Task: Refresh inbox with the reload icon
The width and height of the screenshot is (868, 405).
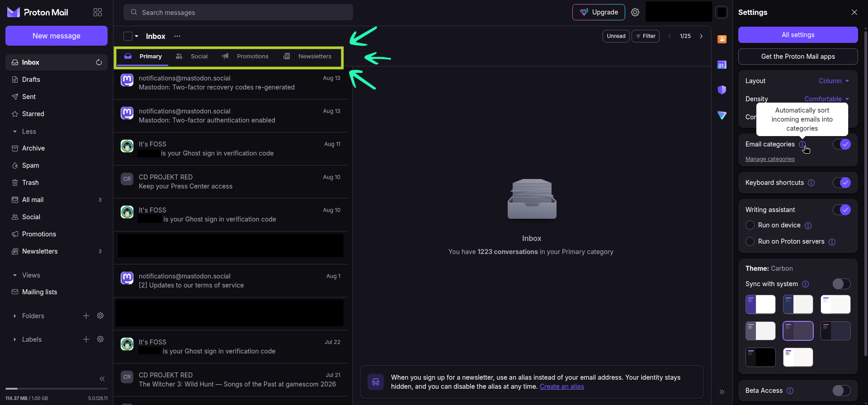Action: (99, 62)
